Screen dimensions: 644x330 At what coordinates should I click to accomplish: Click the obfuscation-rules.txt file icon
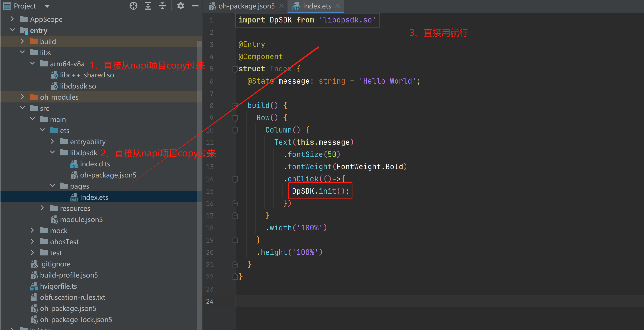pos(34,297)
